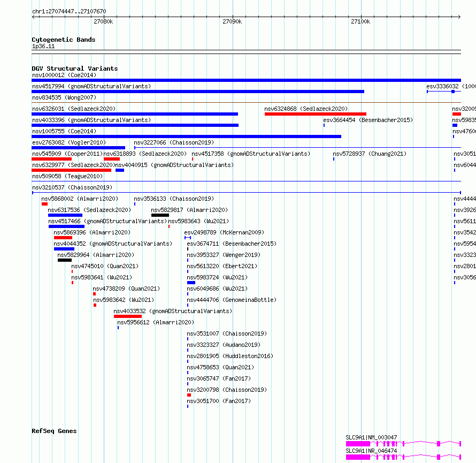Select esv2498789 (McKernan2009) label

point(224,232)
